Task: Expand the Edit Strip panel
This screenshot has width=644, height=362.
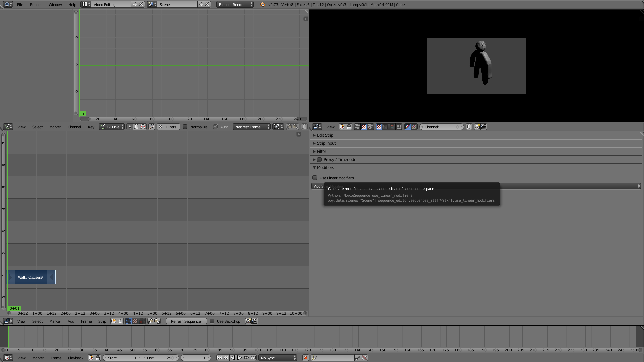Action: [325, 135]
